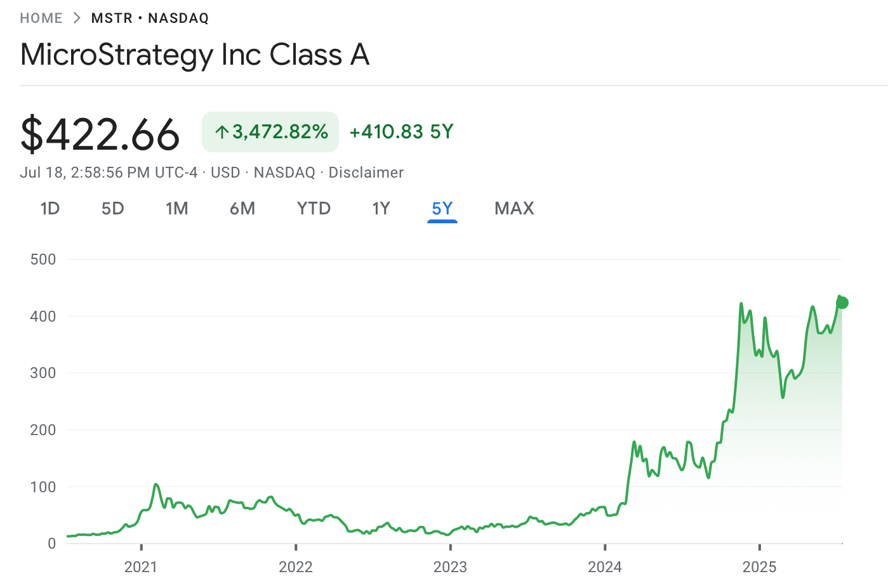Viewport: 888px width, 588px height.
Task: Click the green 3,472.82% change badge
Action: click(x=270, y=131)
